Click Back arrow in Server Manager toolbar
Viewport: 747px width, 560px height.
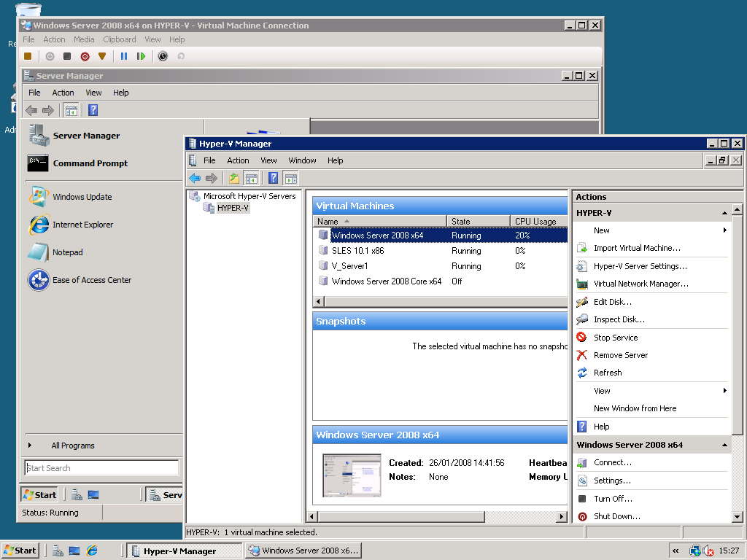[31, 111]
